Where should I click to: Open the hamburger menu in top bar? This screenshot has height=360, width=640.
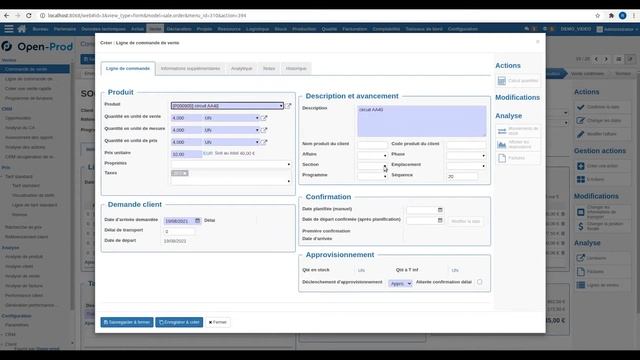[x=9, y=29]
